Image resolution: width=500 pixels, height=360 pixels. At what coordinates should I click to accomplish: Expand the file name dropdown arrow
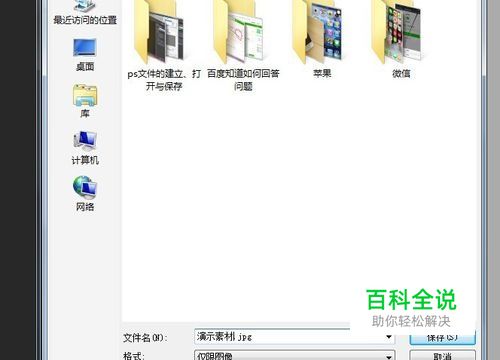coord(389,337)
